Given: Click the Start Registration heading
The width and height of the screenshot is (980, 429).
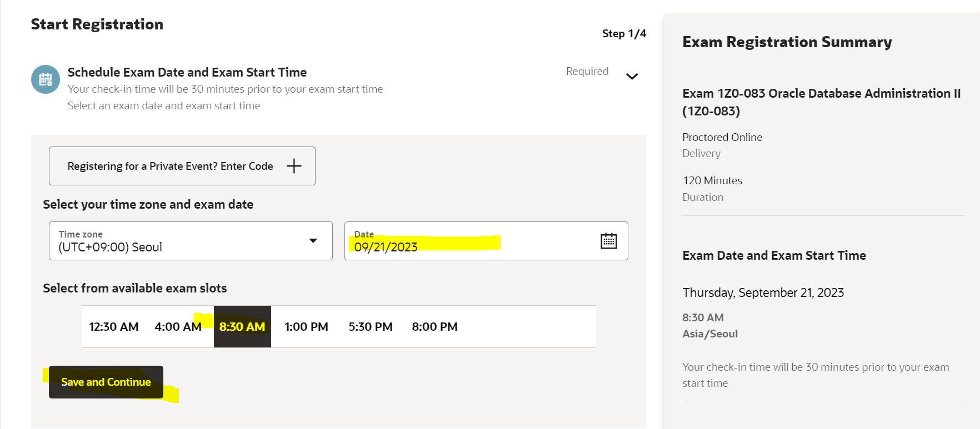Looking at the screenshot, I should click(x=97, y=24).
